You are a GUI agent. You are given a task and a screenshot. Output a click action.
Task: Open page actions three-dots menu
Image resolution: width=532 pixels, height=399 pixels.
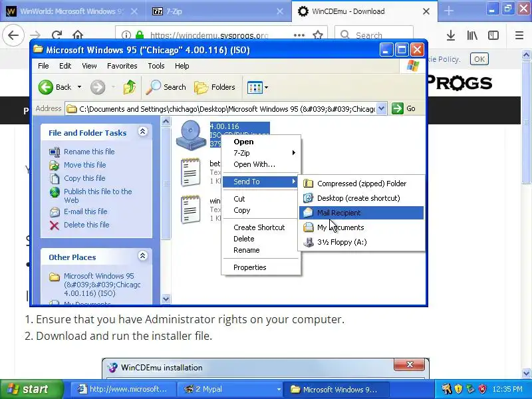[x=299, y=35]
